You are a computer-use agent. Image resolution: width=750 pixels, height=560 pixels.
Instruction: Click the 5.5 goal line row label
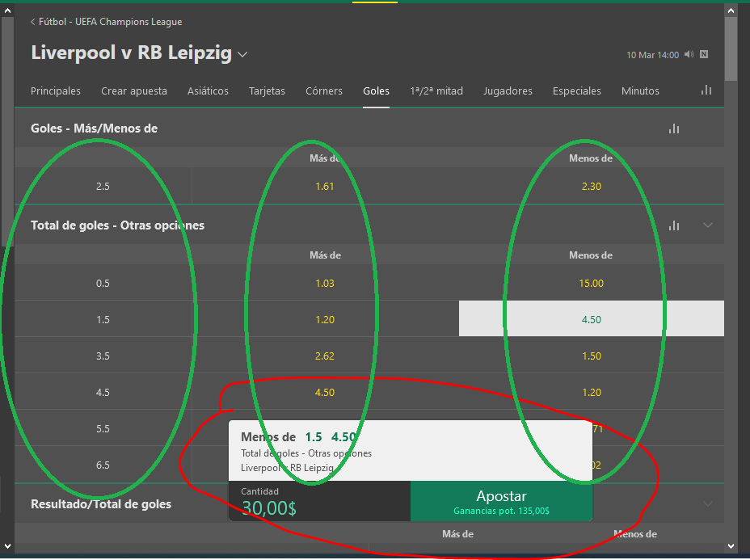(x=103, y=428)
